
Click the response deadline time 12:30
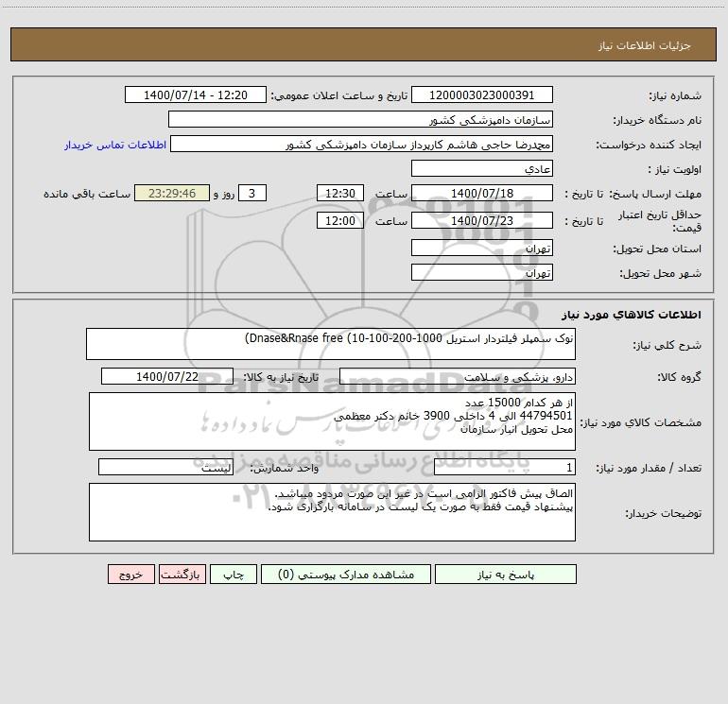[339, 193]
